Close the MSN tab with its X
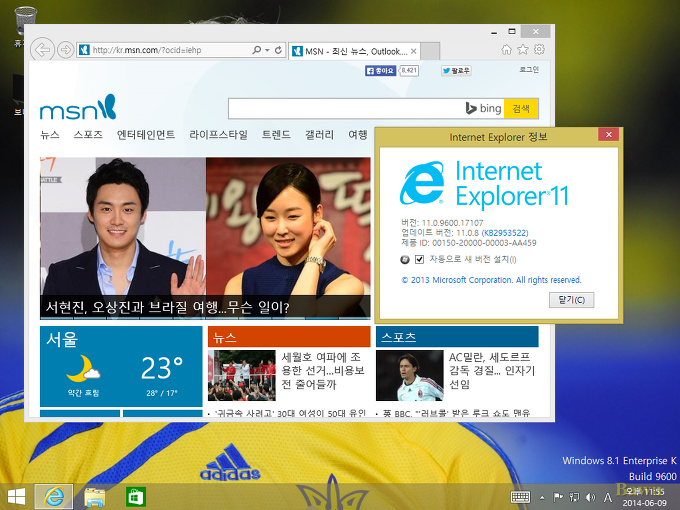The height and width of the screenshot is (510, 680). 414,51
